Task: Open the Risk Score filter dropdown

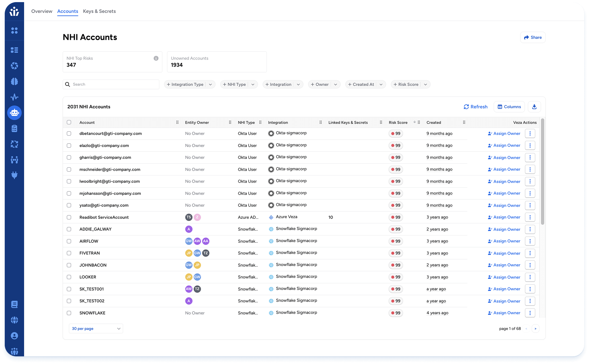Action: coord(425,85)
